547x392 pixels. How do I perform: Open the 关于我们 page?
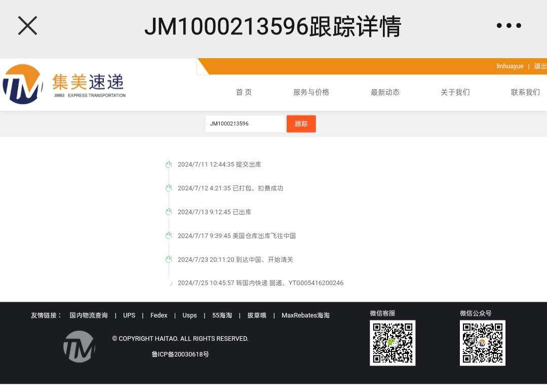tap(455, 92)
